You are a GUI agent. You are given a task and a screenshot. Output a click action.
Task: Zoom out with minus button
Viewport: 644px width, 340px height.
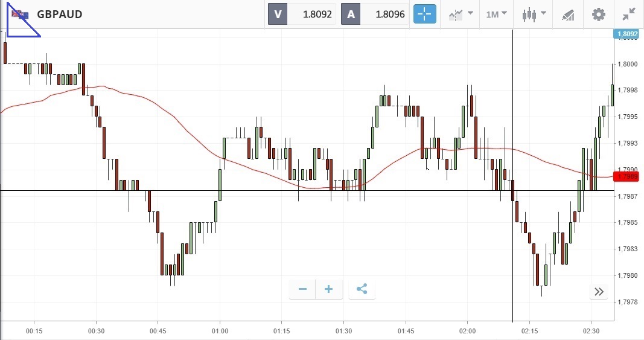point(303,289)
